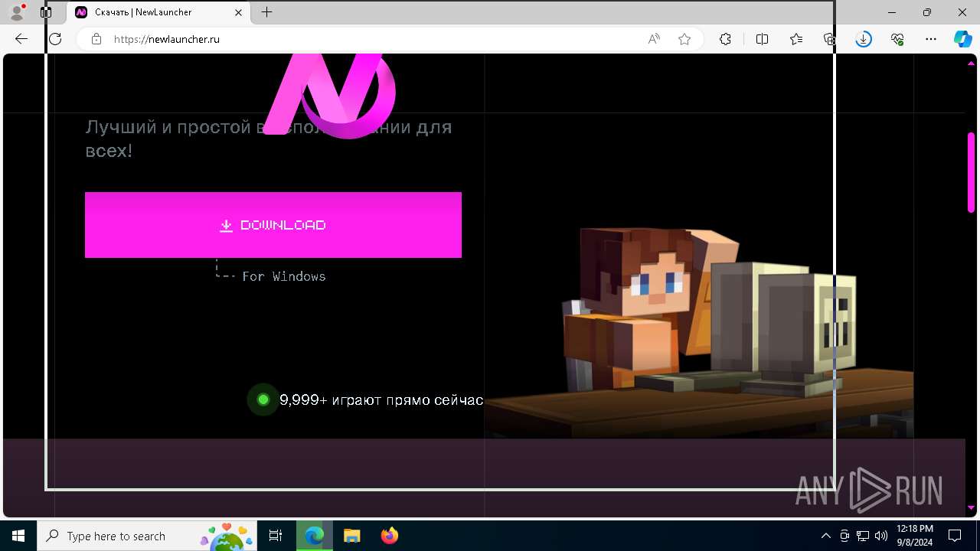Click the Edge profile avatar icon
Screen dimensions: 980x551
16,12
